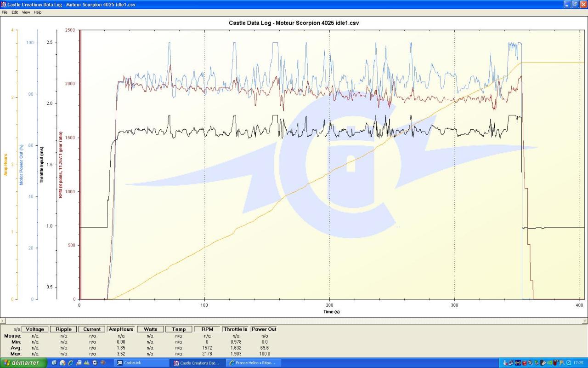Toggle the Current series button
The height and width of the screenshot is (368, 588).
[92, 329]
